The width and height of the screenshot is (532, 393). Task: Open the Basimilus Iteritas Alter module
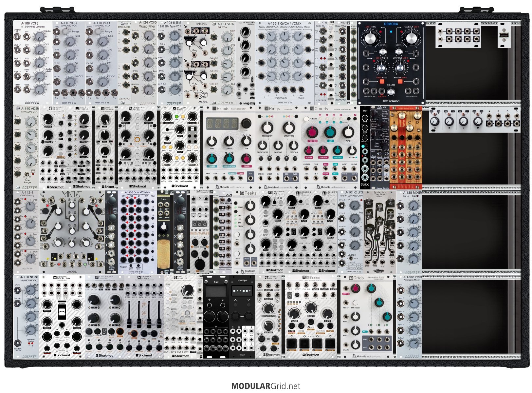click(x=380, y=232)
